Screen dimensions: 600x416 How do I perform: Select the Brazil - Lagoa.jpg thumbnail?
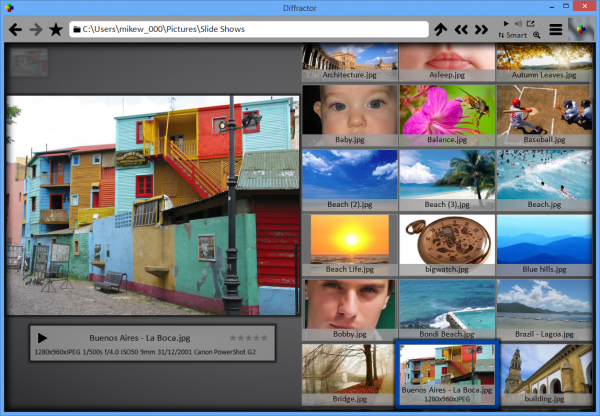(544, 309)
